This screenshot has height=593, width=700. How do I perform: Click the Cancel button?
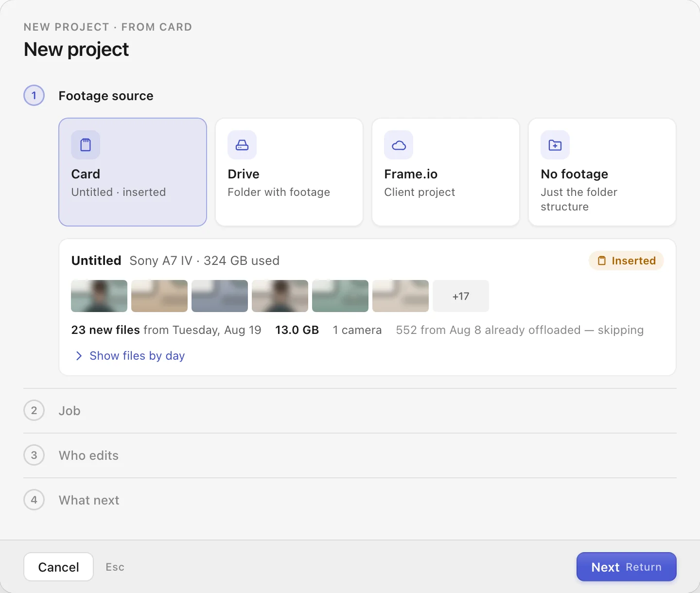[58, 567]
